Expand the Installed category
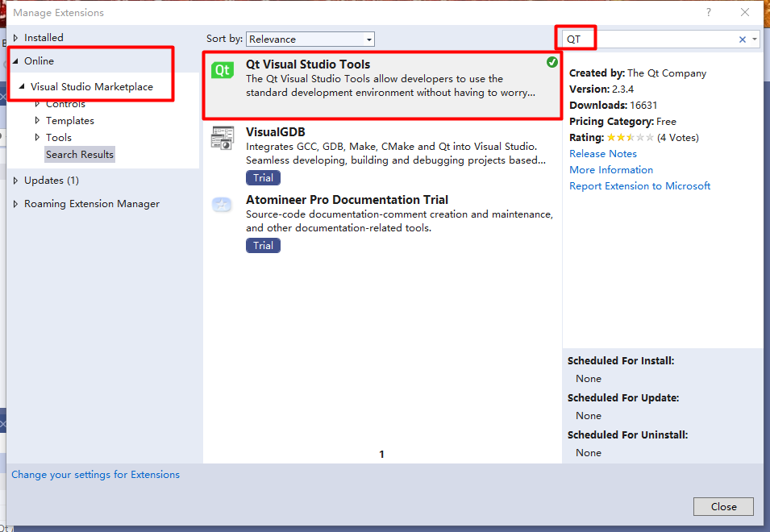 [15, 38]
